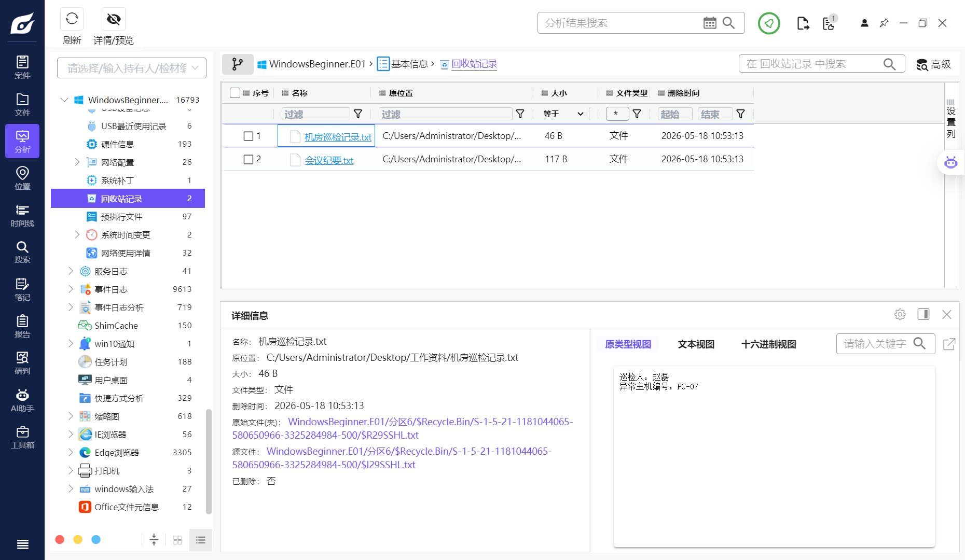The width and height of the screenshot is (965, 560).
Task: Select the yellow color tag dot
Action: pos(78,540)
